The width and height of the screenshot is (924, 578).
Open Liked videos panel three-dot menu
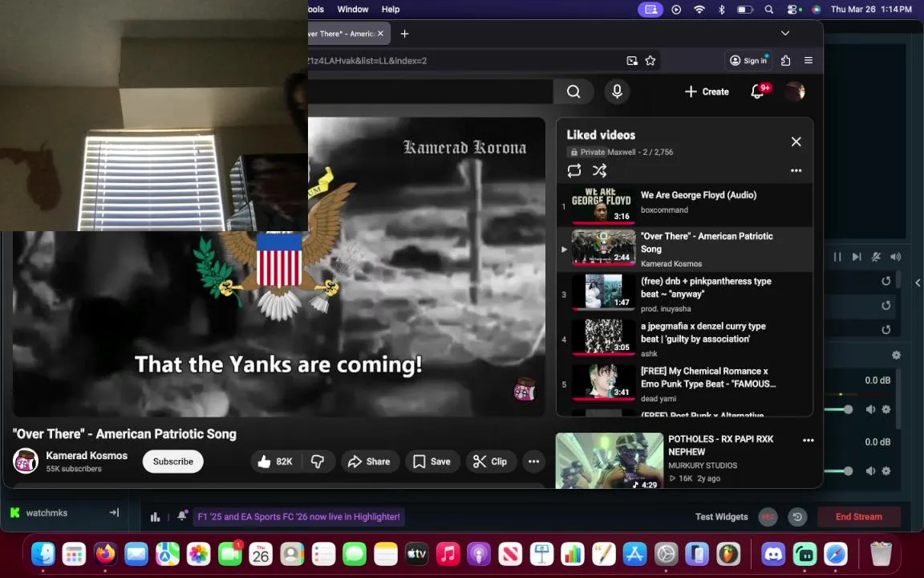pyautogui.click(x=796, y=170)
